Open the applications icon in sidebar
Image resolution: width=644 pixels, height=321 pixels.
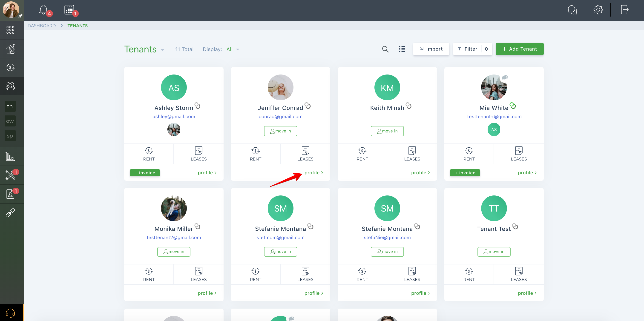coord(10,194)
